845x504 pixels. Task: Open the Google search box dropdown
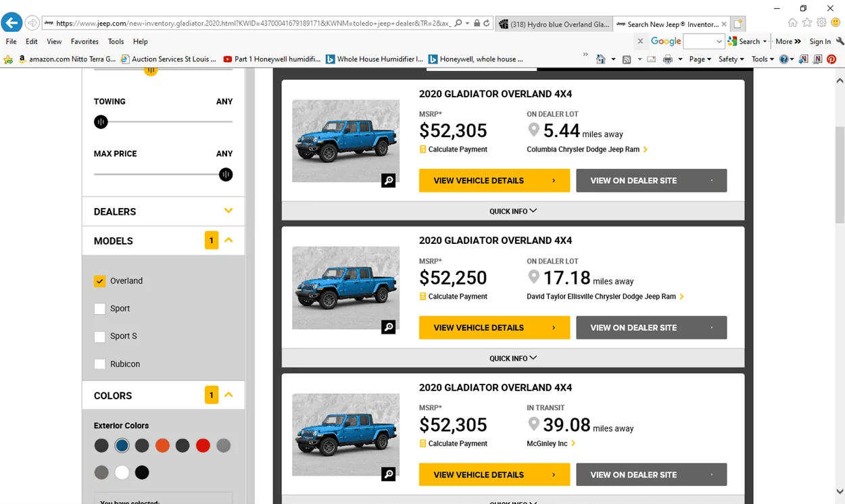click(719, 41)
